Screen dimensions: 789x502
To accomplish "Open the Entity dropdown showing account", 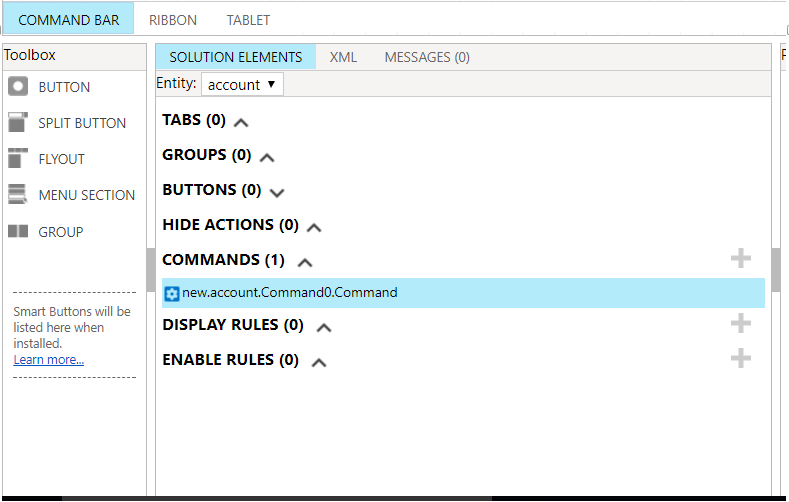I will pyautogui.click(x=242, y=85).
